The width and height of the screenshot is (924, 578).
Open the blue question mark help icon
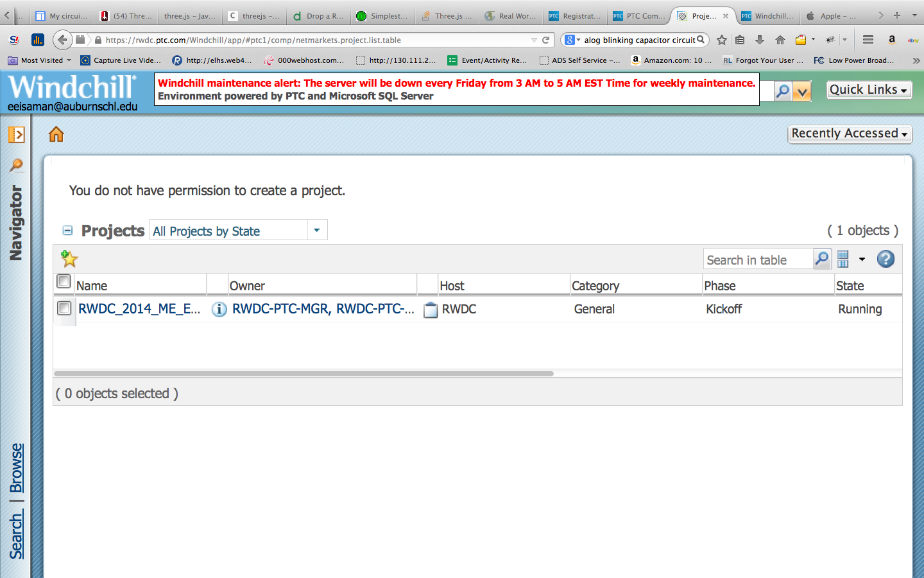[x=886, y=259]
